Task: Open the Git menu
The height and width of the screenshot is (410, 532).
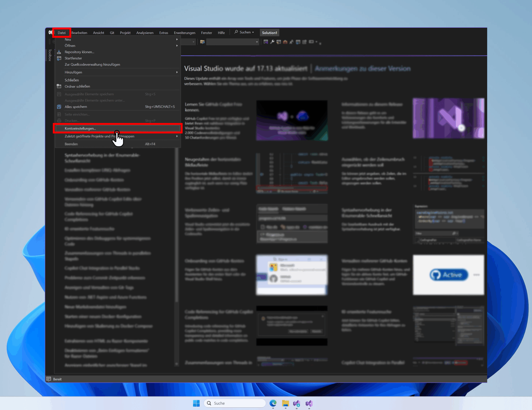Action: click(x=112, y=33)
